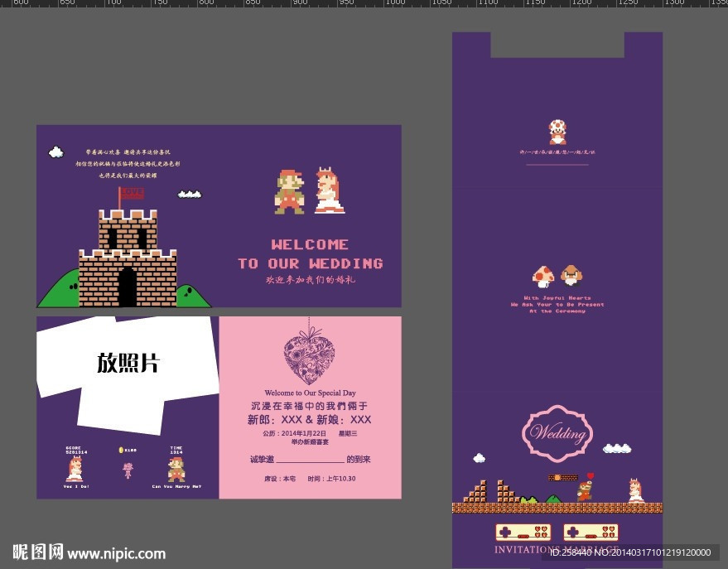
Task: Select the 'WELCOME' pixel headline
Action: point(310,244)
